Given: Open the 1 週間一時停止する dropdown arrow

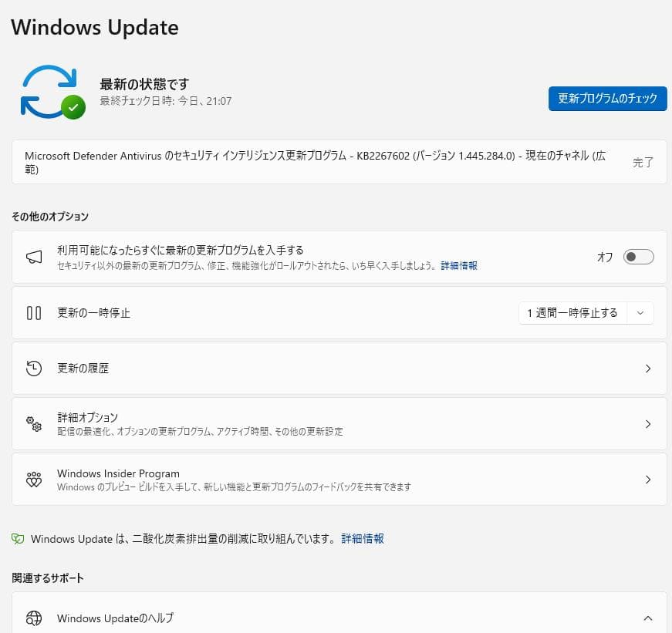Looking at the screenshot, I should [640, 313].
